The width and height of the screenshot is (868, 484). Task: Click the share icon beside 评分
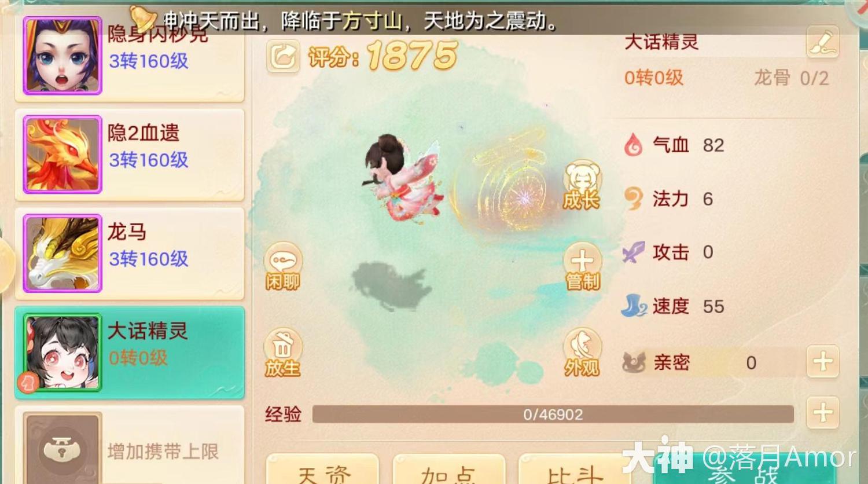[x=283, y=56]
